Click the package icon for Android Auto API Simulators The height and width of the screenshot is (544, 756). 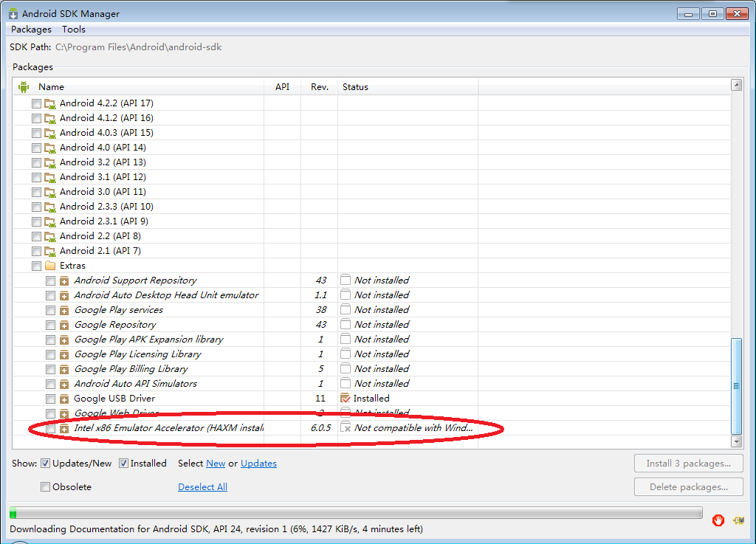point(64,384)
